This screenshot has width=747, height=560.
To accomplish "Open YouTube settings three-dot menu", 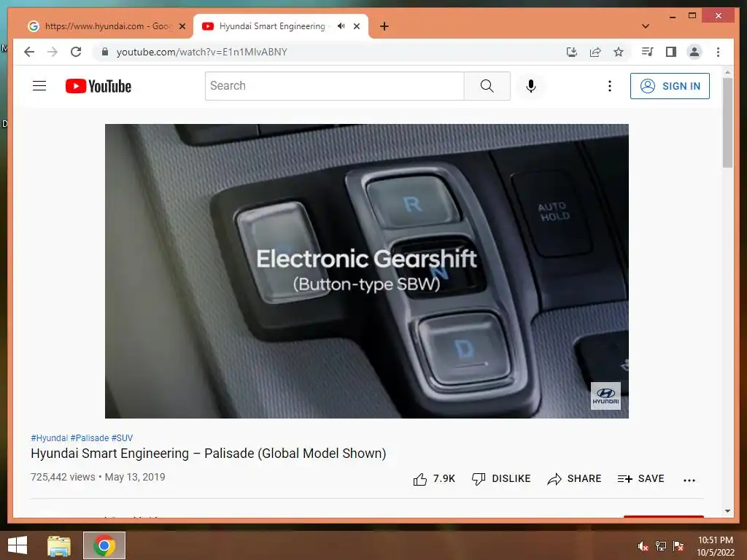I will [x=609, y=86].
